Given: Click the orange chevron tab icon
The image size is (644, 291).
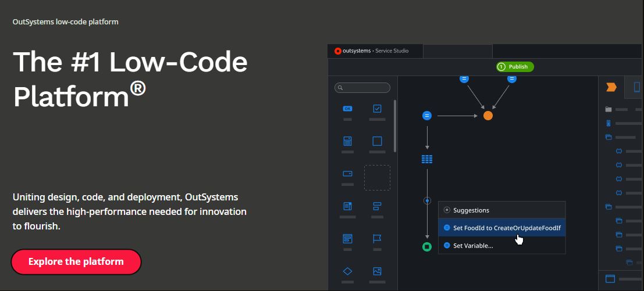Looking at the screenshot, I should click(611, 87).
